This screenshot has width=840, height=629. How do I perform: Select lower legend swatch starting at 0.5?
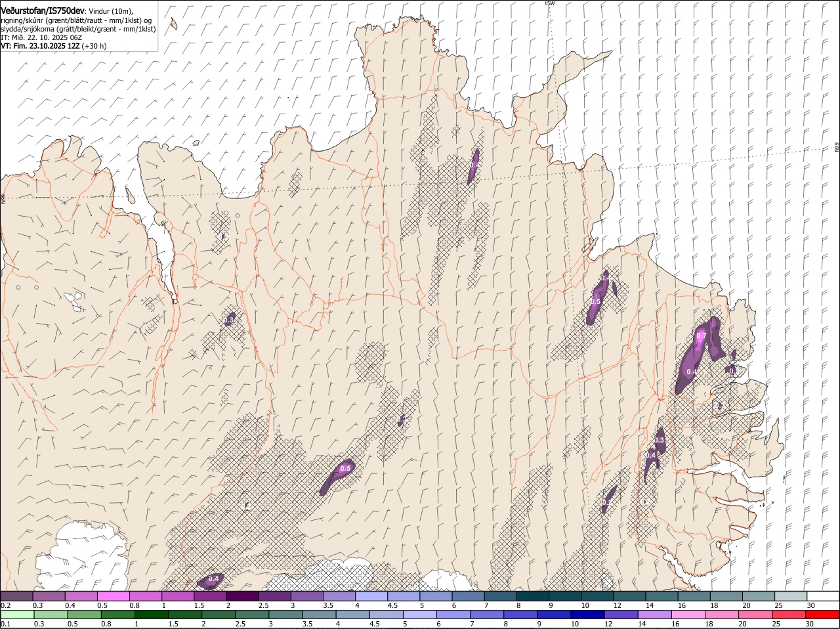coord(84,615)
